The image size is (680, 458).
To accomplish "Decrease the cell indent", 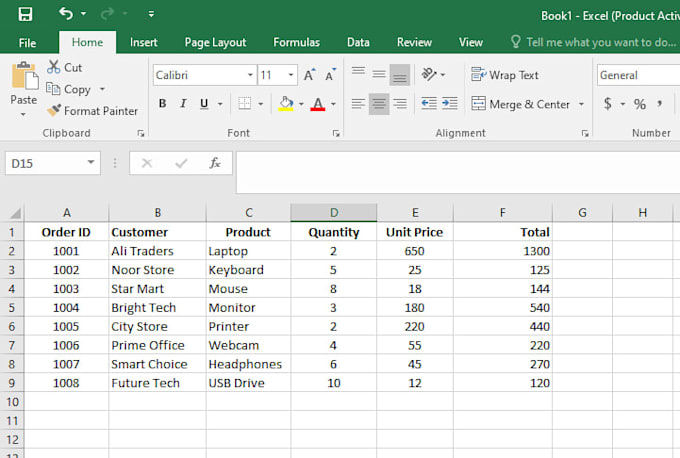I will (x=429, y=104).
